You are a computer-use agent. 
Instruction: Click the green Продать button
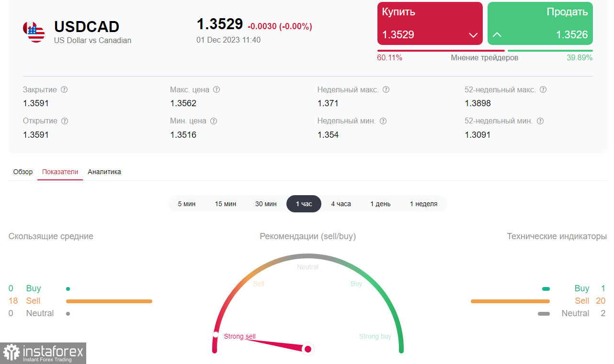coord(540,23)
